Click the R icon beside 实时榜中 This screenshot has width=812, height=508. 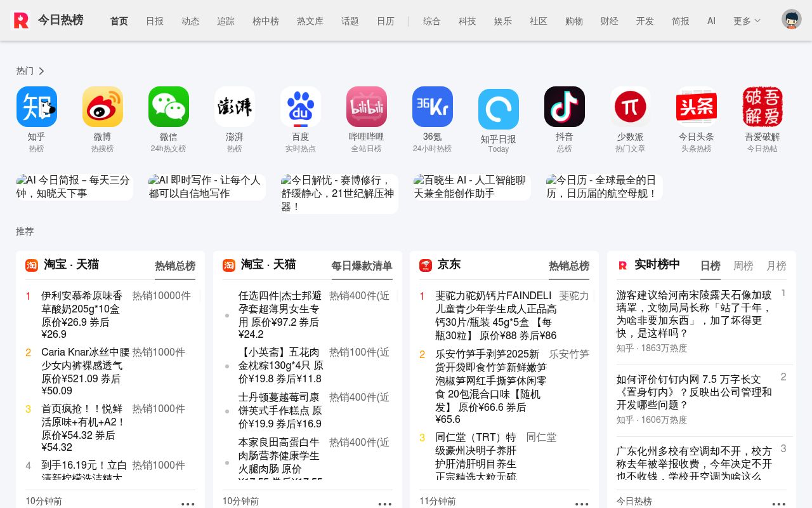(623, 265)
